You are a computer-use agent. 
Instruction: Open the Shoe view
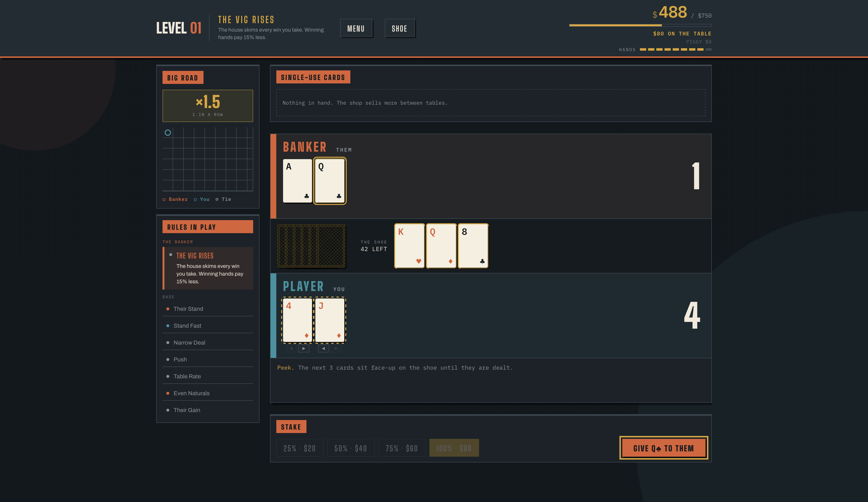399,28
